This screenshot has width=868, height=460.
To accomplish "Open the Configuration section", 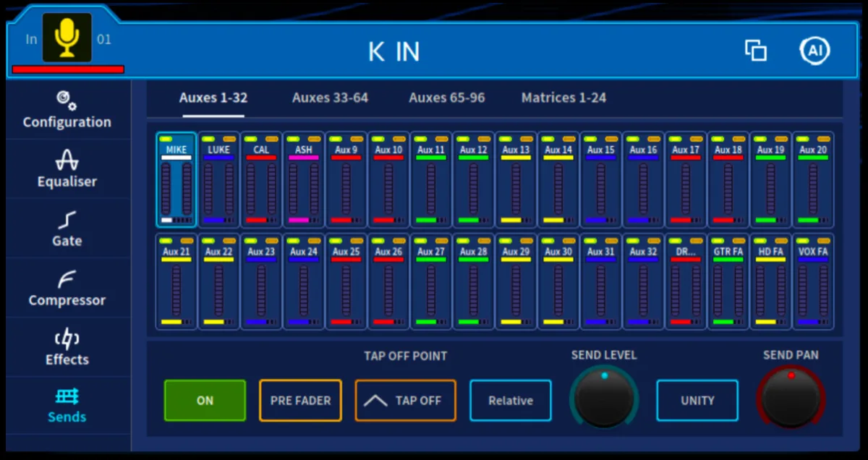I will [67, 110].
